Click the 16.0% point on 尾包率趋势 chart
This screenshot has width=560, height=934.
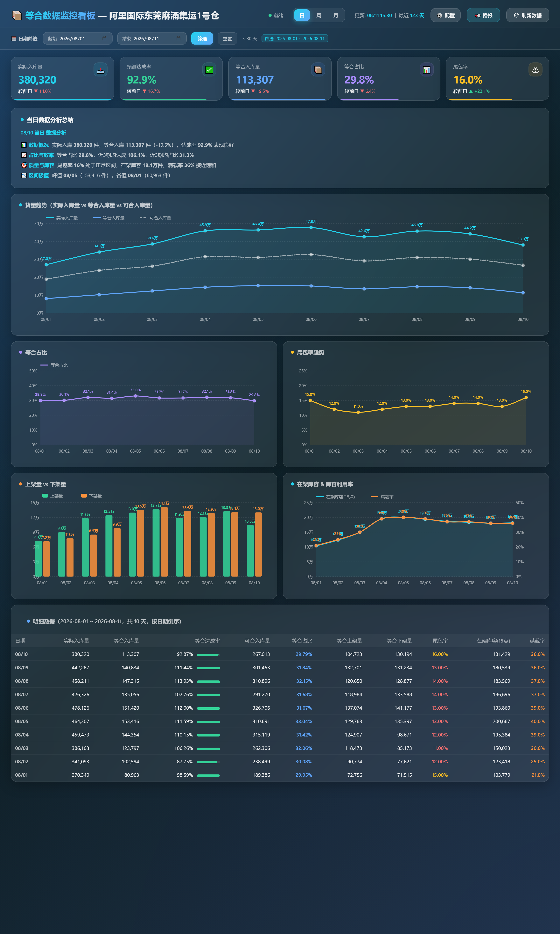(x=526, y=398)
